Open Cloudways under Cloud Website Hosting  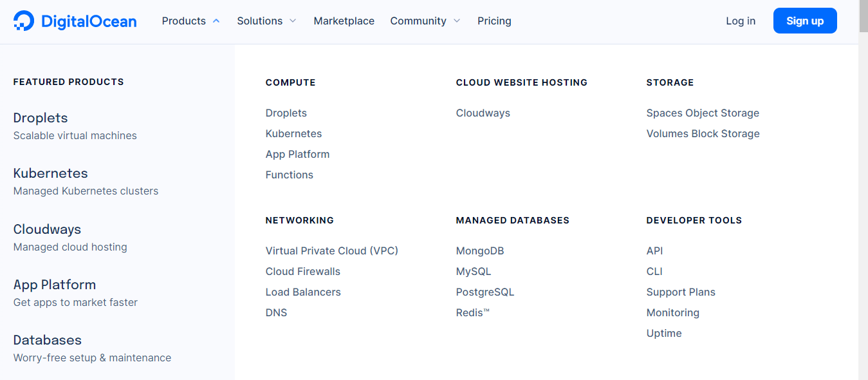pos(483,113)
